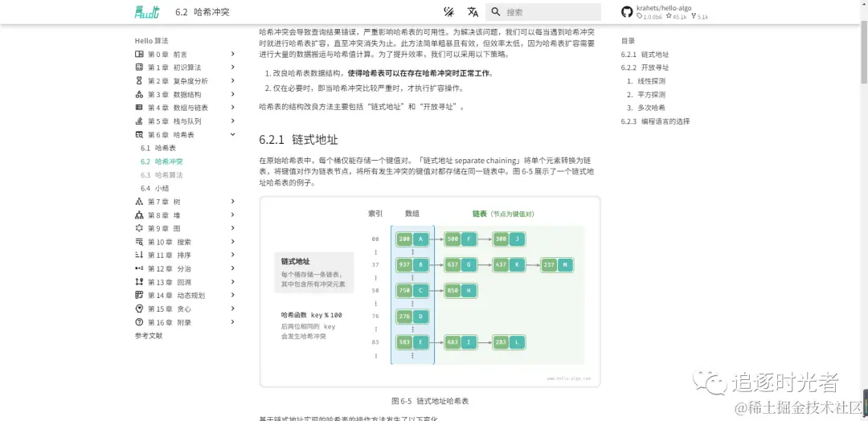Image resolution: width=868 pixels, height=421 pixels.
Task: Jump to 6.2.1 链式地址 in table of contents
Action: tap(645, 54)
